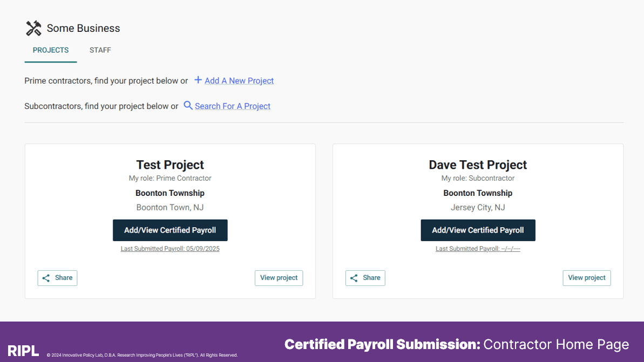The image size is (644, 362).
Task: Click the Last Submitted Payroll link with no date
Action: pyautogui.click(x=478, y=249)
